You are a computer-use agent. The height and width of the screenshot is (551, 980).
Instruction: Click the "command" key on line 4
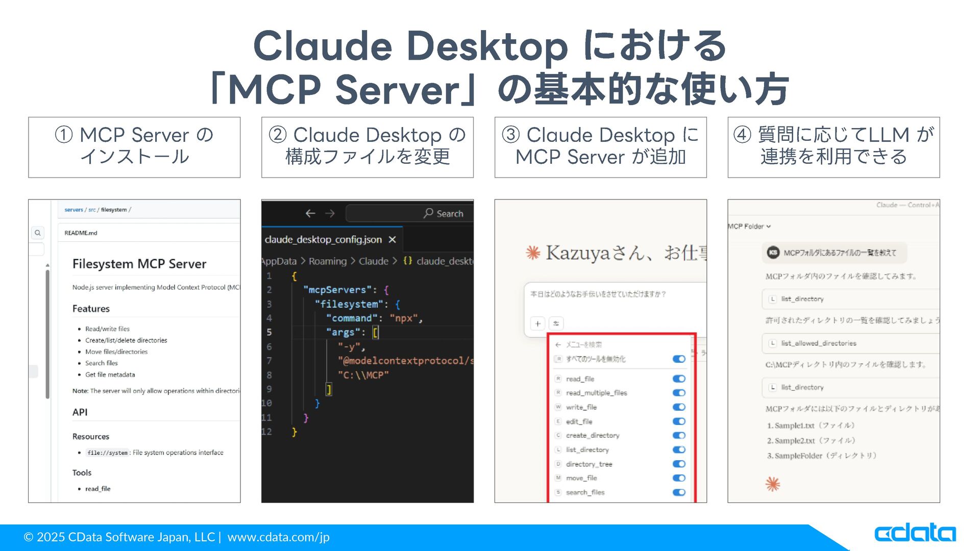pyautogui.click(x=352, y=318)
